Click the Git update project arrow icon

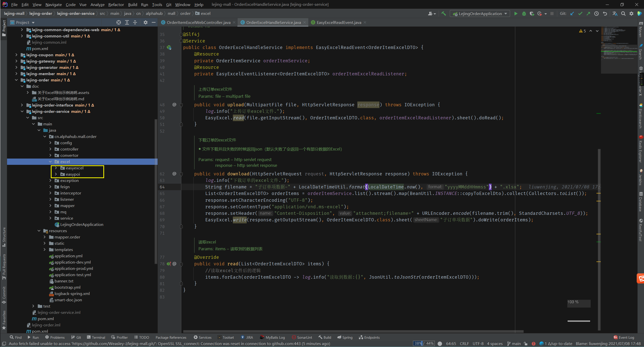pyautogui.click(x=572, y=14)
